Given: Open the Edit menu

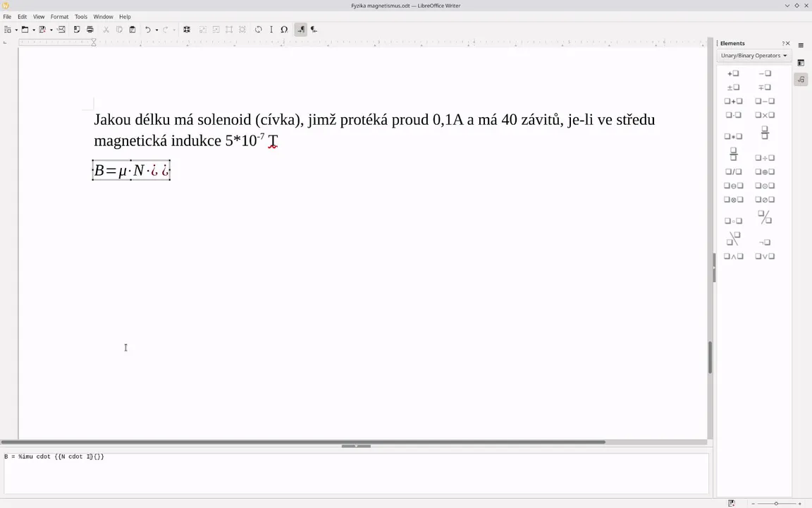Looking at the screenshot, I should [23, 17].
